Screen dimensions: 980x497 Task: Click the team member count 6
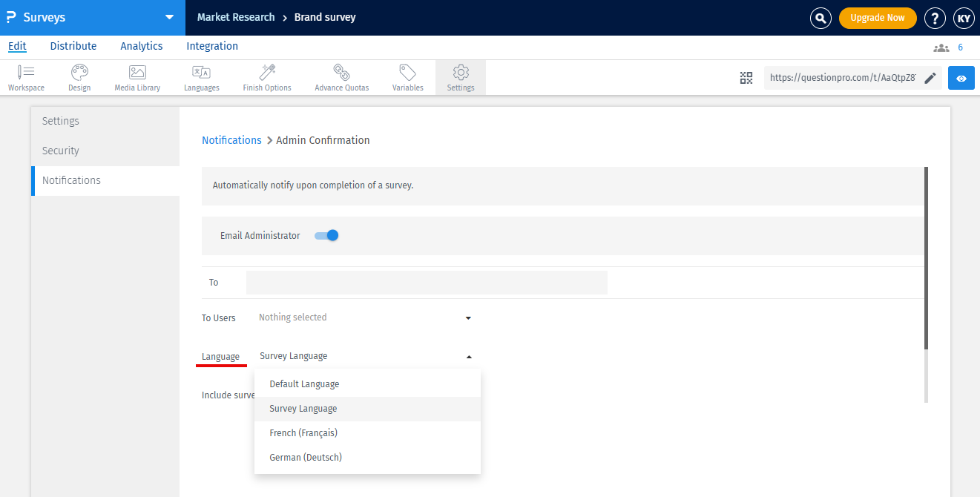[960, 47]
